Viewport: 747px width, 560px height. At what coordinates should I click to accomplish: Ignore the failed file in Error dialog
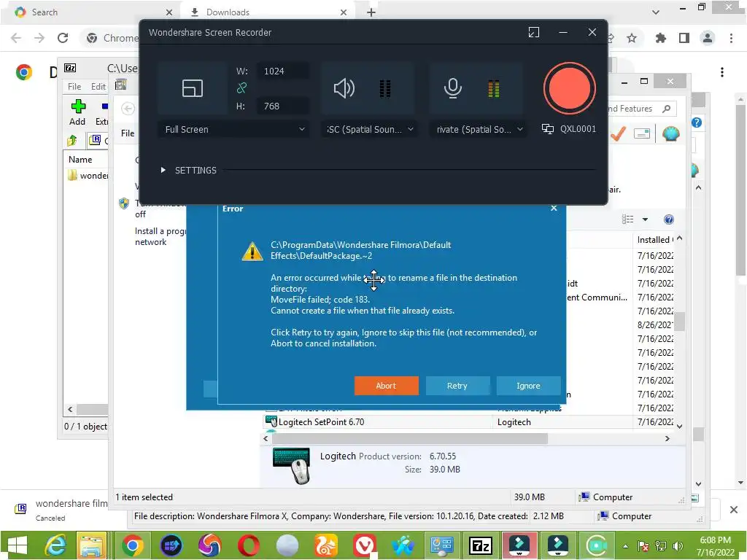pos(528,386)
